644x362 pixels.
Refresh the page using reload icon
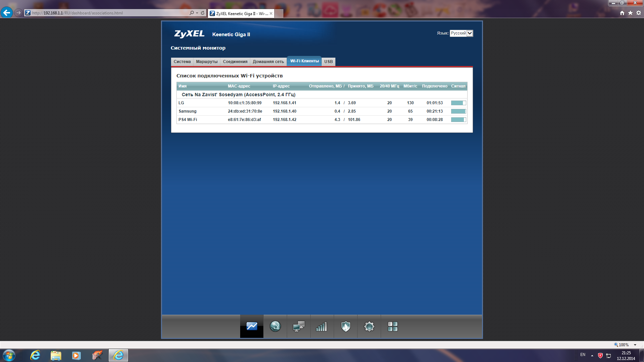203,13
